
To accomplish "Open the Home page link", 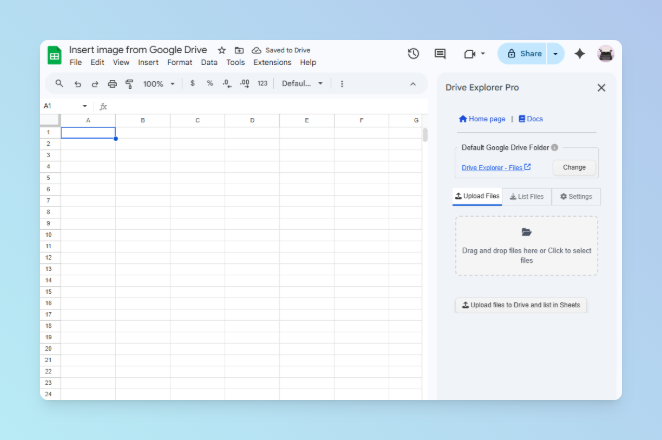I will (x=482, y=119).
